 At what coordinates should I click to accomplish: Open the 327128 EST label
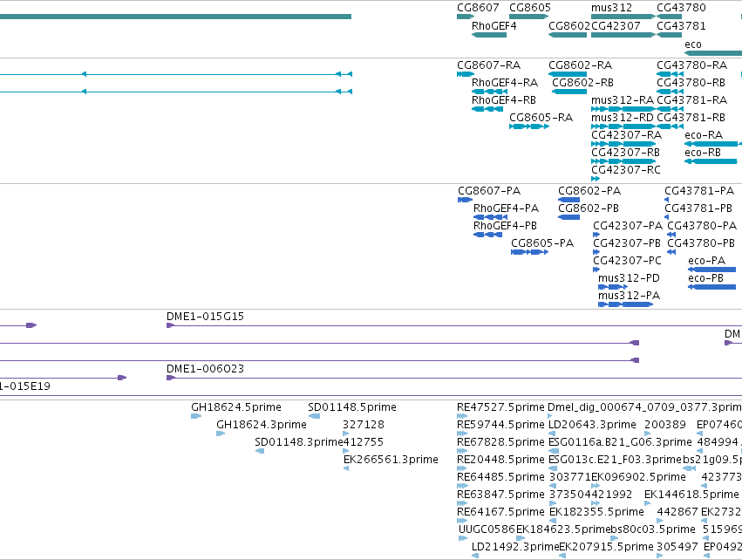[364, 425]
